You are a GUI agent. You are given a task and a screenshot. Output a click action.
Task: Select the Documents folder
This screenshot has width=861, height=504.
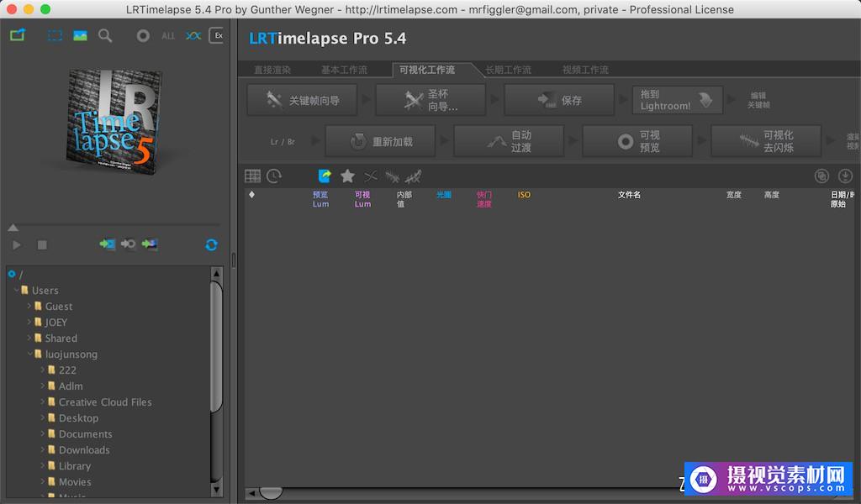click(85, 433)
